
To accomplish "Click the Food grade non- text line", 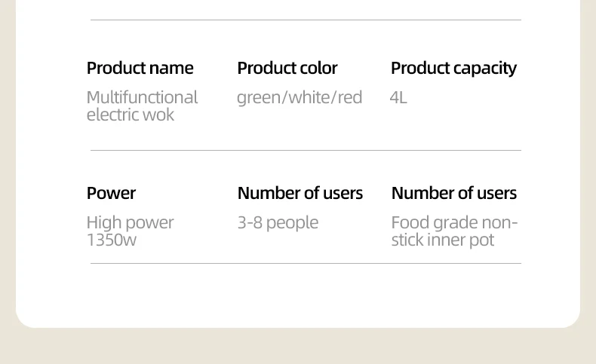I will click(x=454, y=222).
